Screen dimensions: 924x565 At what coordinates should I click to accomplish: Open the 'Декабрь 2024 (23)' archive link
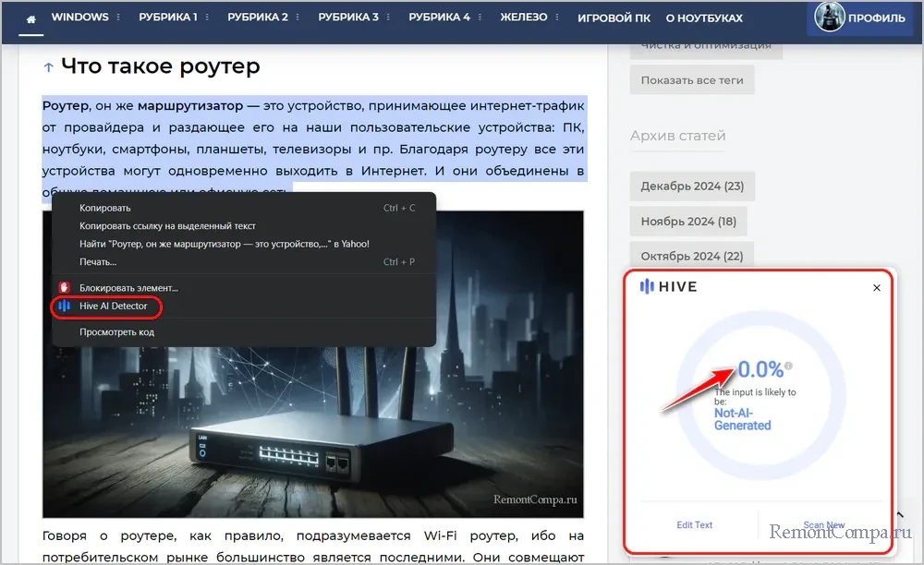(x=691, y=186)
